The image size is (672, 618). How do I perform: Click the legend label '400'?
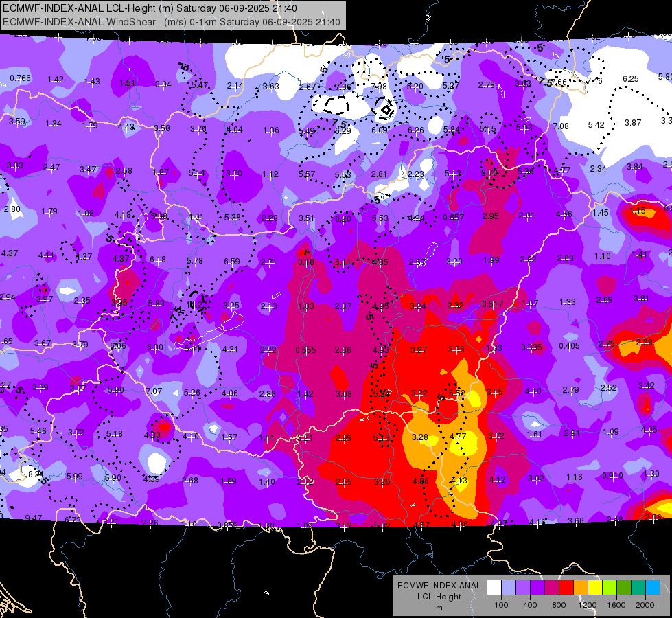530,605
